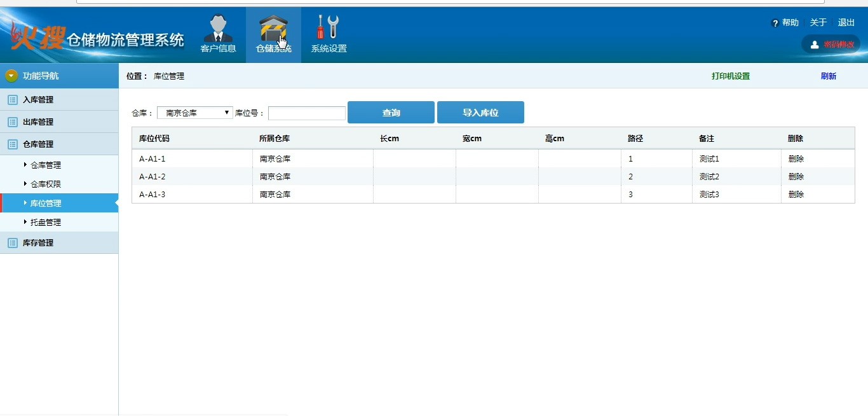Screen dimensions: 868x416
Task: Open the 仓库 dropdown showing 南京仓库
Action: 195,113
